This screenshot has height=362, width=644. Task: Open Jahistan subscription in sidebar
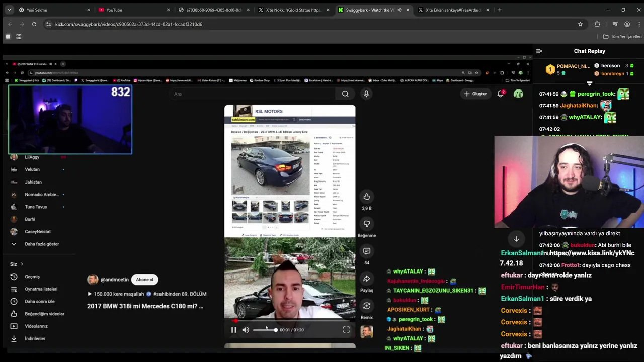click(x=33, y=182)
